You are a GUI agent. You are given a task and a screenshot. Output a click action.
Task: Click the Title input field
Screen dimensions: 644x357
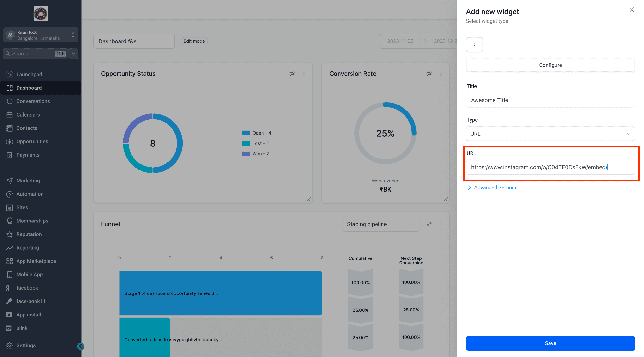(x=550, y=100)
